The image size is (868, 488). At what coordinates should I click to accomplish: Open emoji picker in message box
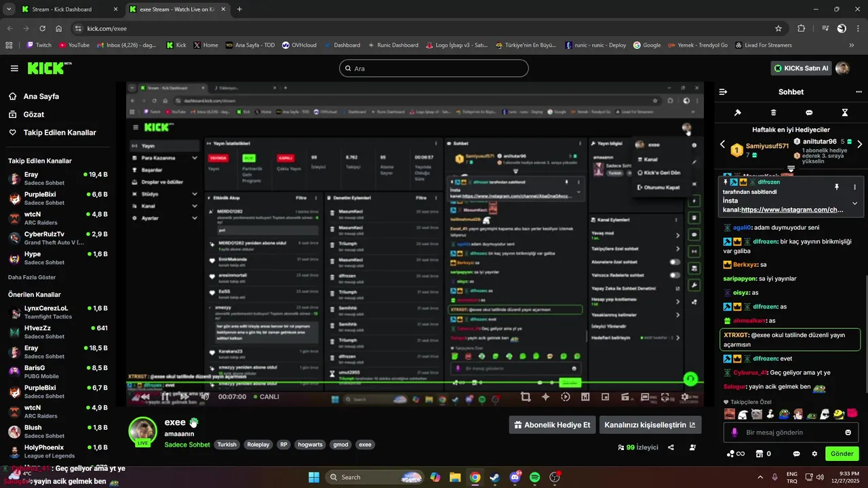point(848,432)
